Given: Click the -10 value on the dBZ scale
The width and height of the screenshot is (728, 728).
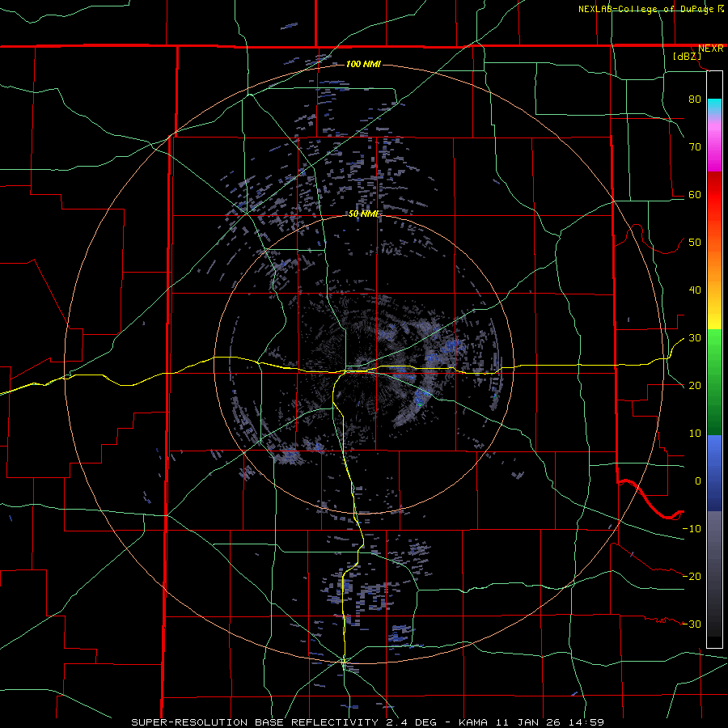Looking at the screenshot, I should (x=692, y=529).
